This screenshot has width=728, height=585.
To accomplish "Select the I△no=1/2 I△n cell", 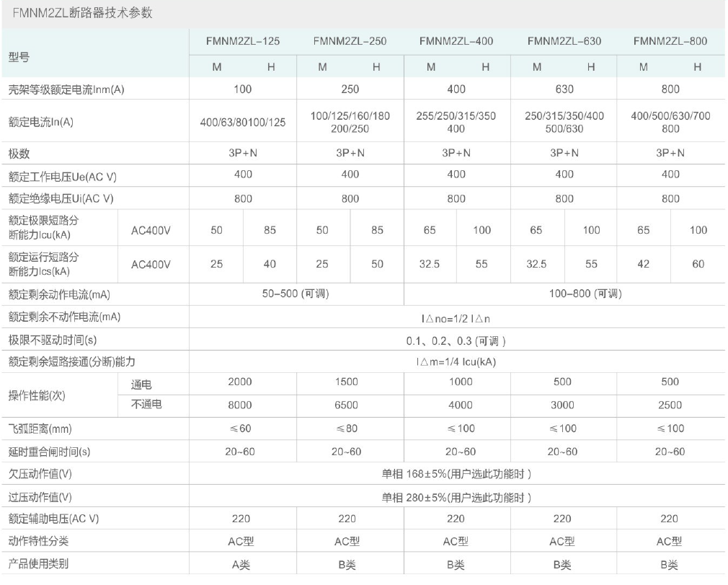I will (456, 317).
